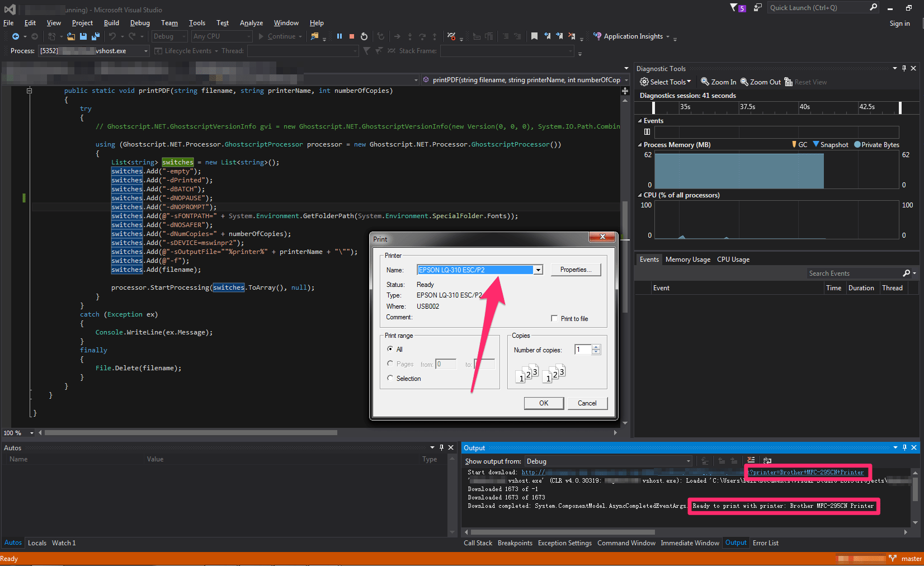Pause debugging with Break All icon
This screenshot has height=566, width=924.
coord(340,36)
